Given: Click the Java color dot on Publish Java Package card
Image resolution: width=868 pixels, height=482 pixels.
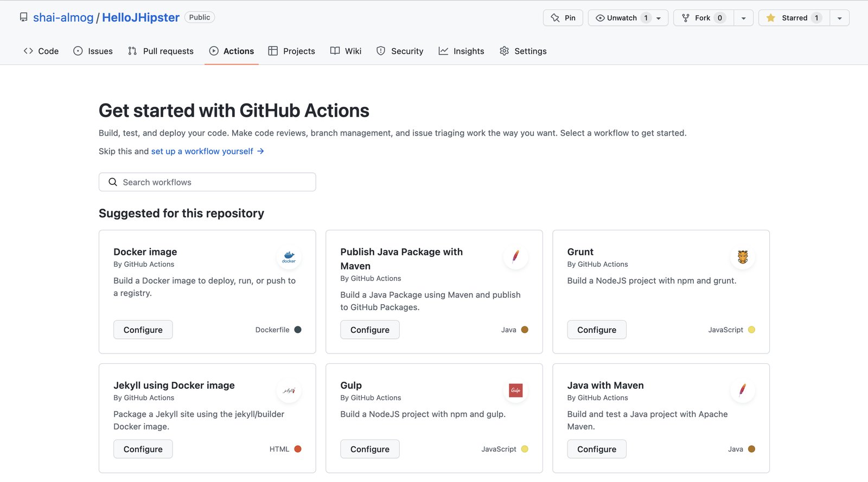Looking at the screenshot, I should [525, 330].
